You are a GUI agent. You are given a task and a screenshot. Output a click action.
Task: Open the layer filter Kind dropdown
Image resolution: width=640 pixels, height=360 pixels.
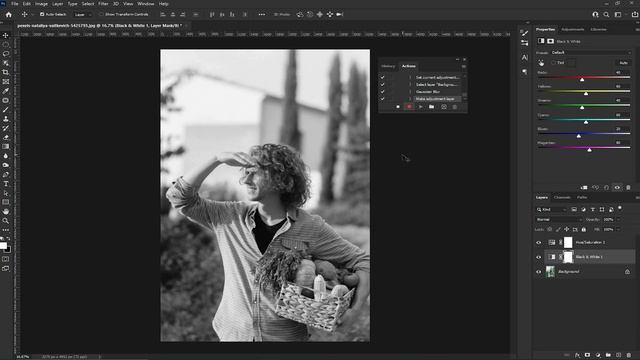click(552, 209)
